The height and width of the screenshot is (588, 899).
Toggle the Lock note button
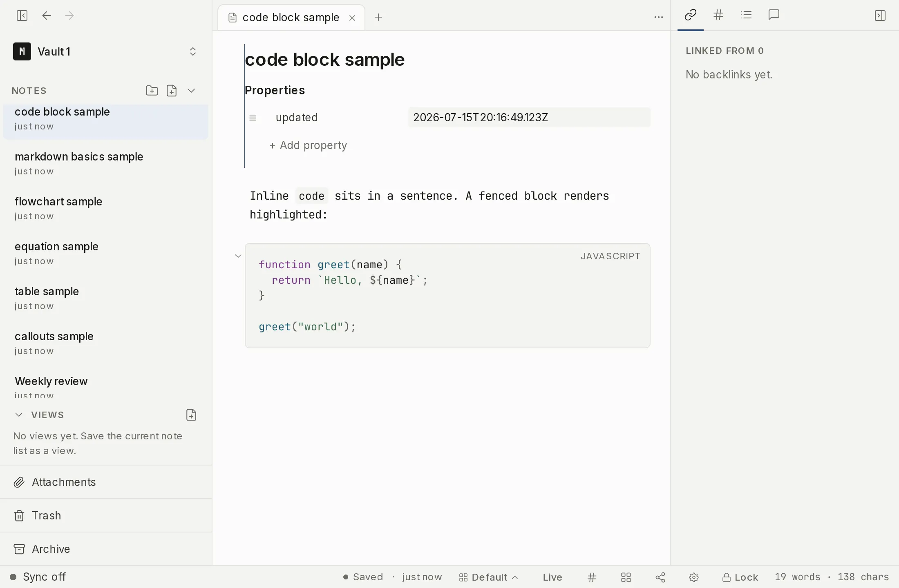point(740,577)
